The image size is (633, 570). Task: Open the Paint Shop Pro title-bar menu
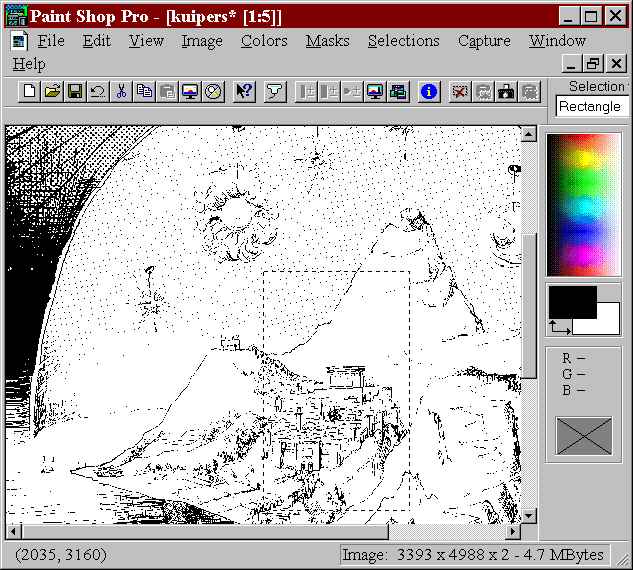(15, 16)
